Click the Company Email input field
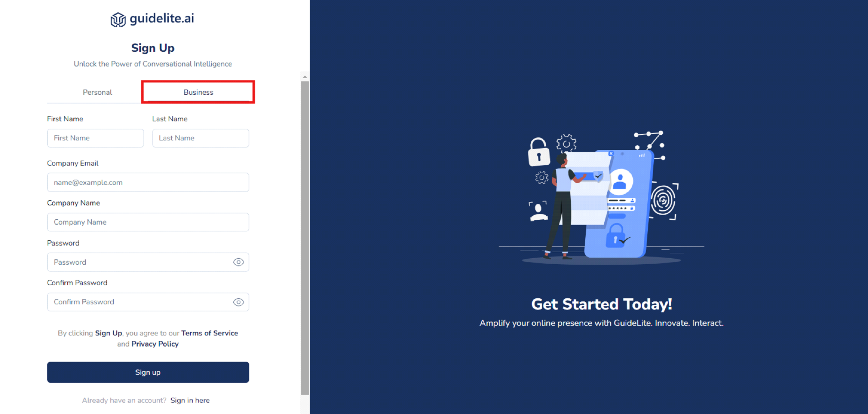Screen dimensions: 868x414 point(148,182)
